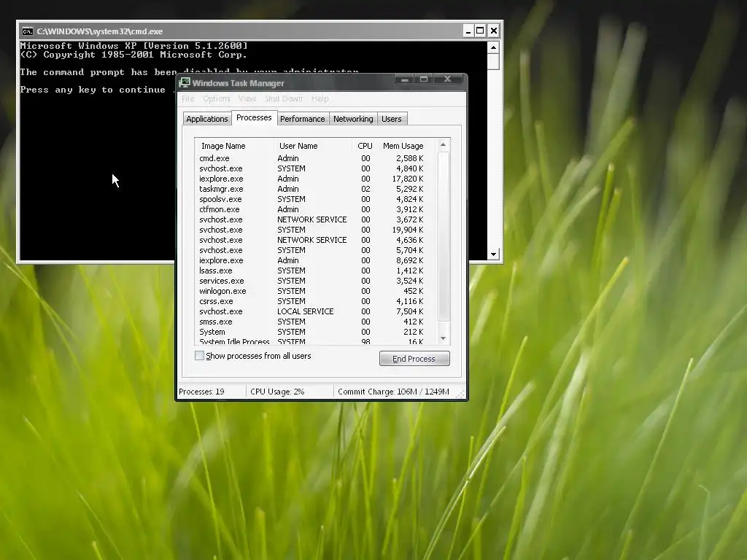Select the spoolsv.exe process row
Viewport: 747px width, 560px height.
point(315,199)
